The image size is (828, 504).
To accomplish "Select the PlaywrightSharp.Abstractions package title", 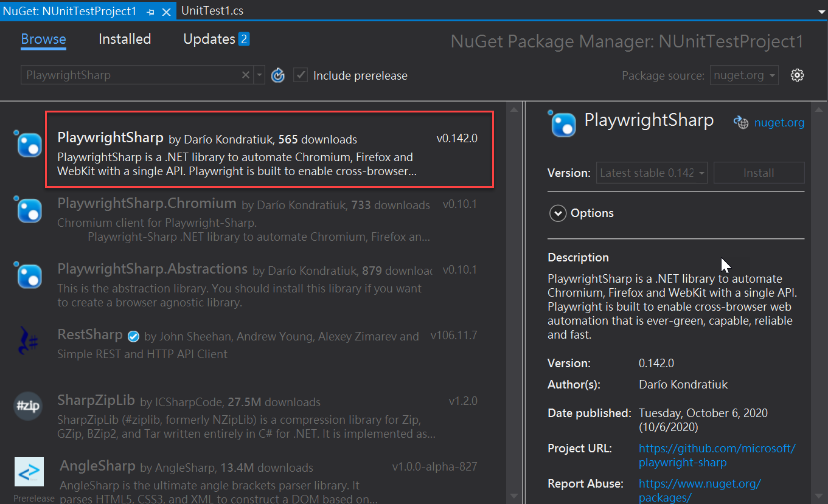I will (x=152, y=269).
